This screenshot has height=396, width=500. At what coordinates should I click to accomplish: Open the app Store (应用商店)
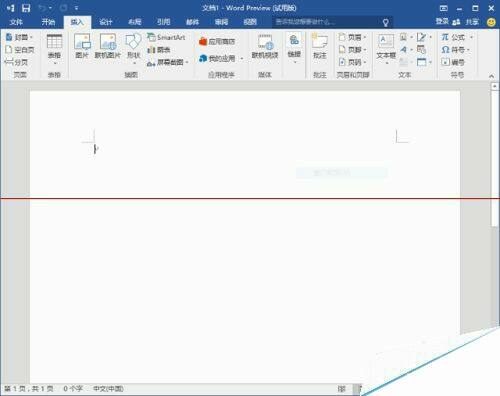[217, 41]
